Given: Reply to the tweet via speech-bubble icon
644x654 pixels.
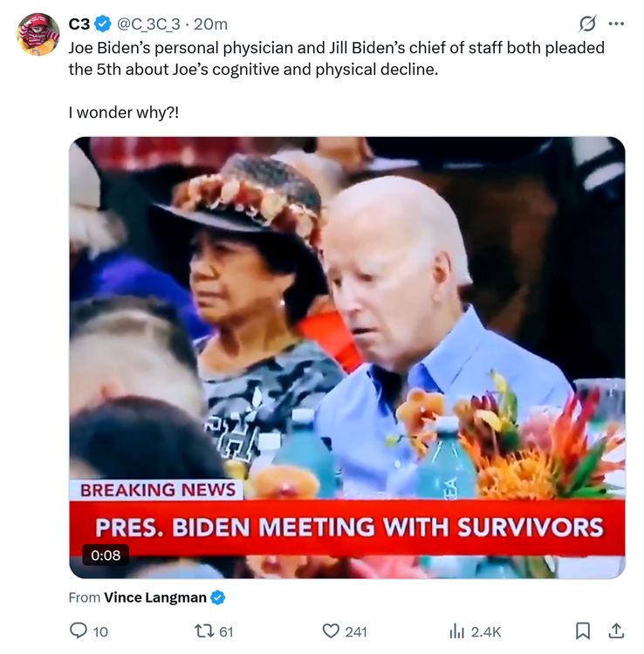Looking at the screenshot, I should 79,630.
